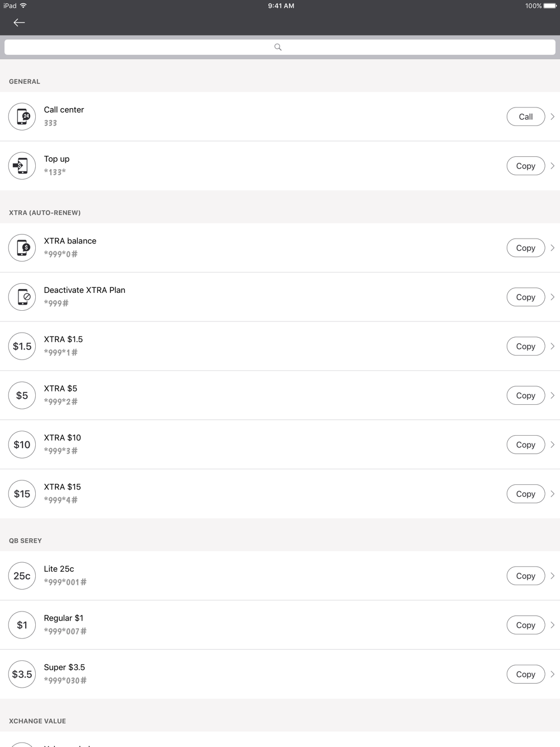Viewport: 560px width, 747px height.
Task: Open details chevron for Deactivate XTRA Plan
Action: (x=552, y=297)
